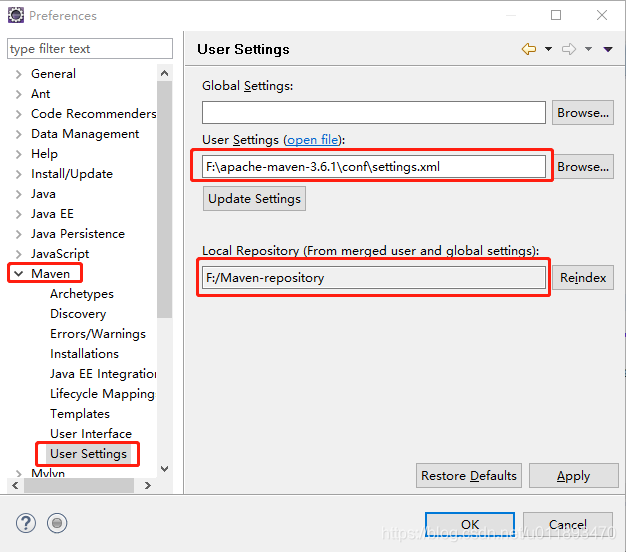Image resolution: width=626 pixels, height=552 pixels.
Task: Confirm with the OK button
Action: (x=470, y=524)
